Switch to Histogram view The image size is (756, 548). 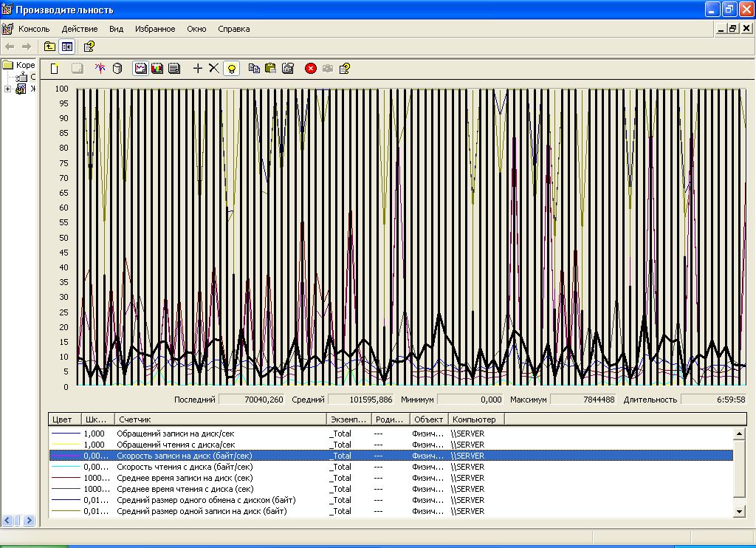click(157, 68)
